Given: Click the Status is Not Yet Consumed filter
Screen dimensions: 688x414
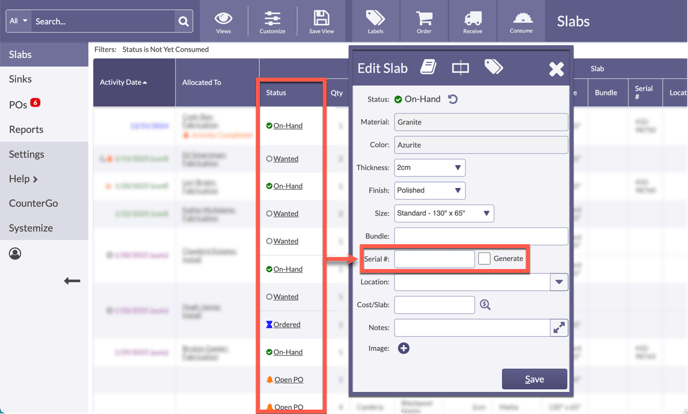Looking at the screenshot, I should click(x=165, y=49).
